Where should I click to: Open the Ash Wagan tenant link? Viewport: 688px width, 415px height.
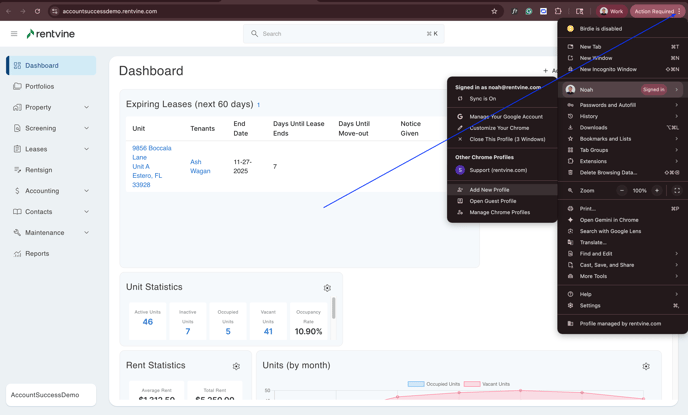200,166
